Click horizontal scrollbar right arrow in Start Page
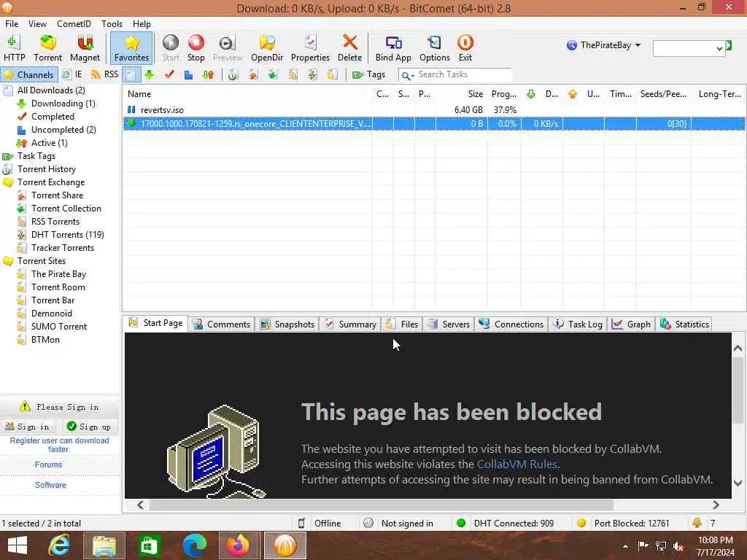Screen dimensions: 747x560 pyautogui.click(x=716, y=505)
